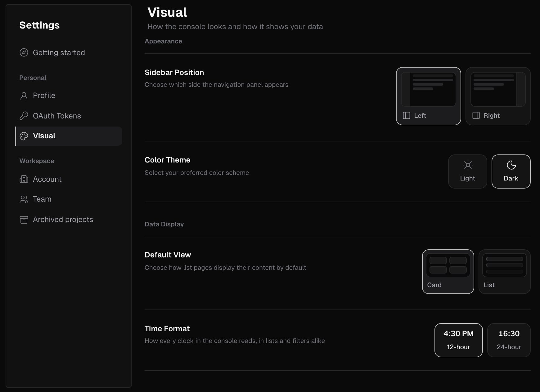This screenshot has width=540, height=392.
Task: Click the archive box icon for Archived projects
Action: pyautogui.click(x=24, y=220)
